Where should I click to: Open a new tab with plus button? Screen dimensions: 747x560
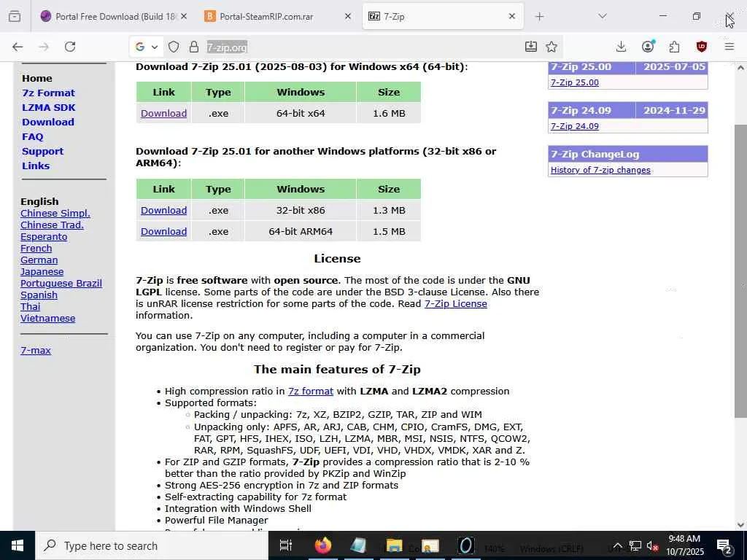[x=539, y=17]
